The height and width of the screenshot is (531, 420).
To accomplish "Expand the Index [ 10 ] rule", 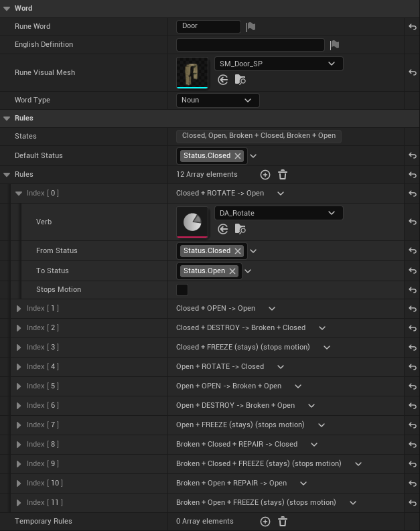I will 19,483.
